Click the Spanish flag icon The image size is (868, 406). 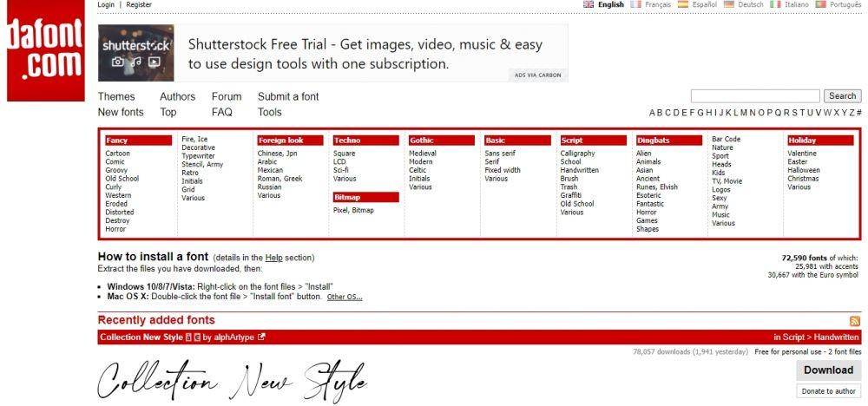(683, 4)
